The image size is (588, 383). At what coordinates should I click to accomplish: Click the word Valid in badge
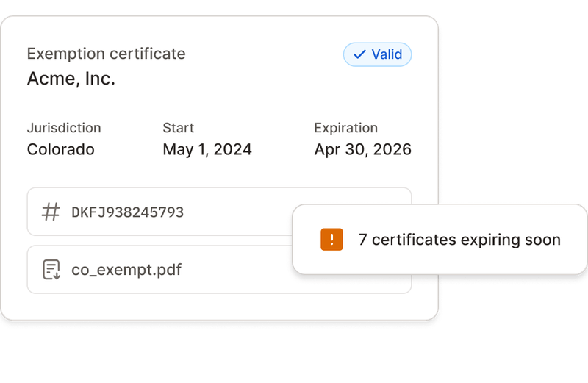(x=387, y=55)
